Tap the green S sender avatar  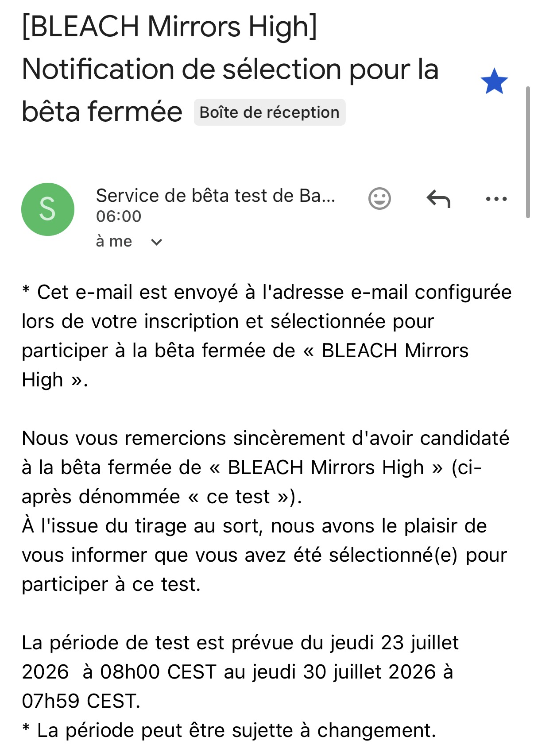(x=48, y=209)
